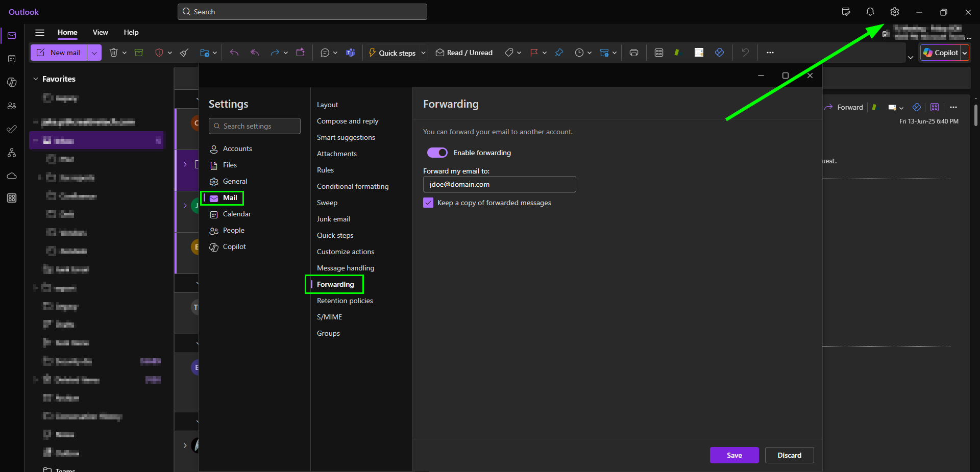Click the main Outlook Search bar
980x472 pixels.
click(x=302, y=12)
